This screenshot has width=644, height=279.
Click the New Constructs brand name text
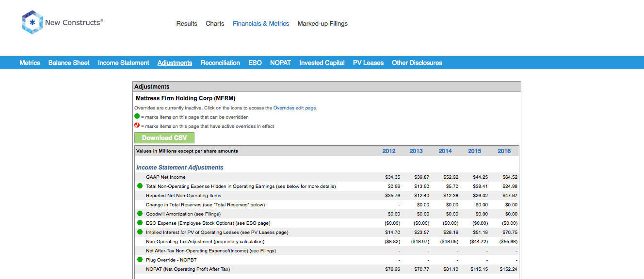coord(74,22)
